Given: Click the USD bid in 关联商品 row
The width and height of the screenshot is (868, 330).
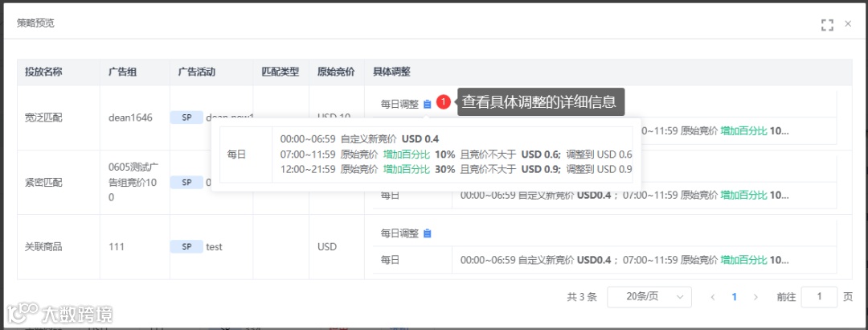Looking at the screenshot, I should click(x=326, y=247).
